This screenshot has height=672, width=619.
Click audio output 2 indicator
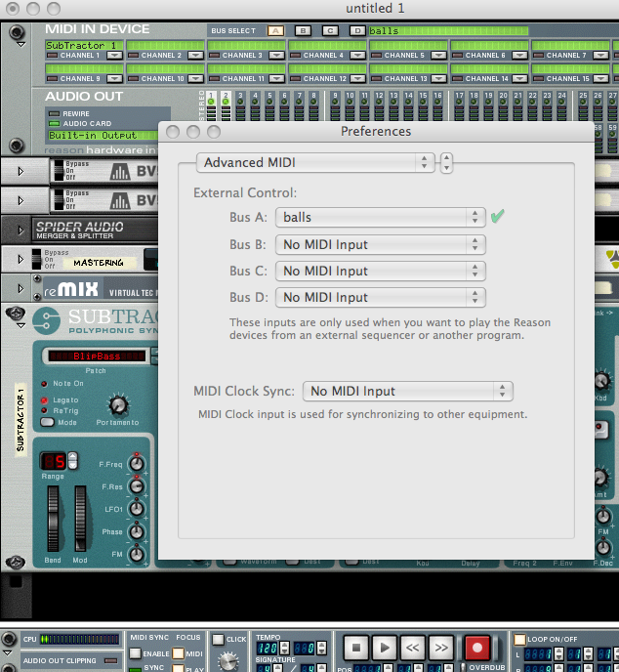coord(226,102)
